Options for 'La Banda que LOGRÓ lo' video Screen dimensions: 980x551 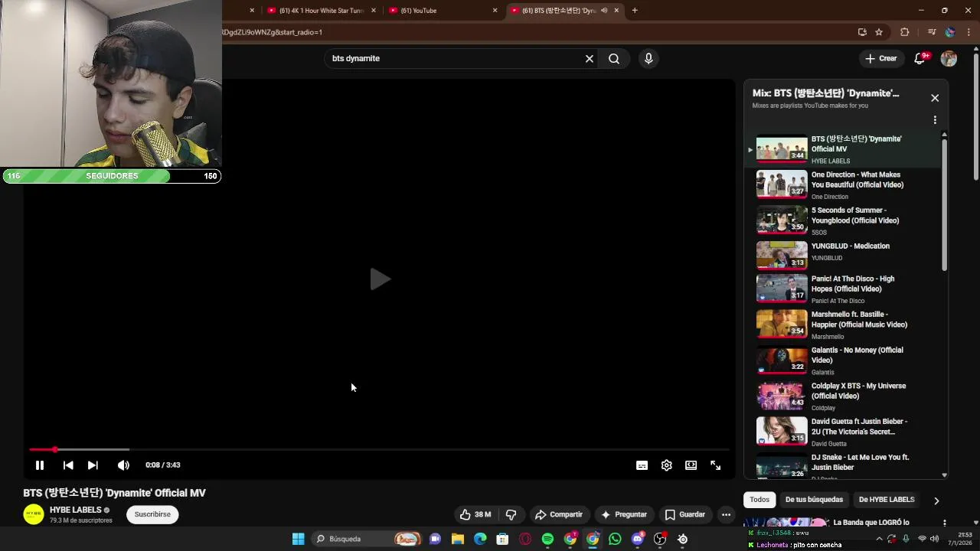(944, 523)
